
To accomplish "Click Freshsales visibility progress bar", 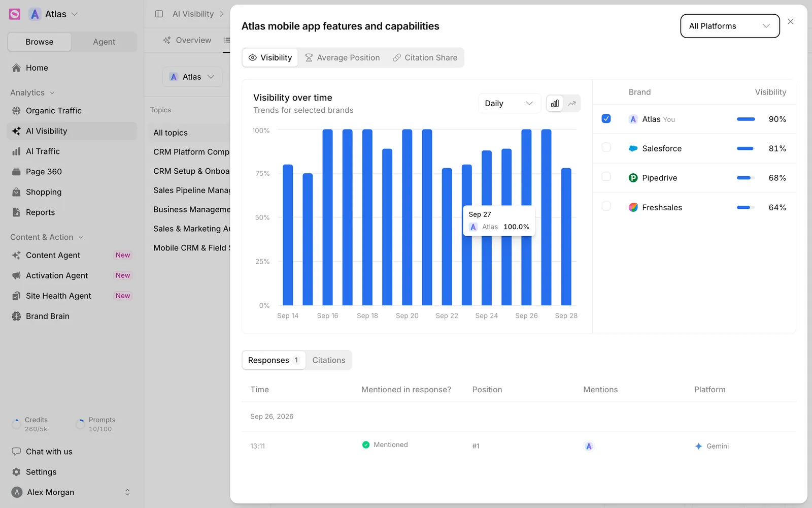I will pyautogui.click(x=746, y=207).
